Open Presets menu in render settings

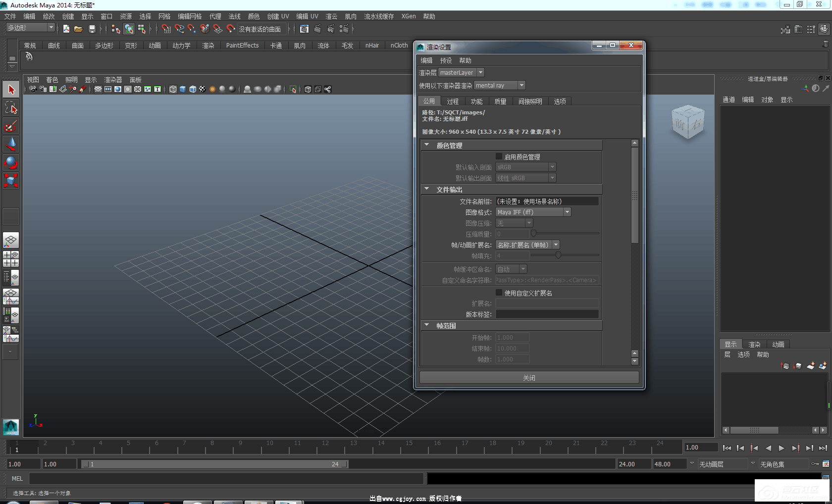click(446, 60)
